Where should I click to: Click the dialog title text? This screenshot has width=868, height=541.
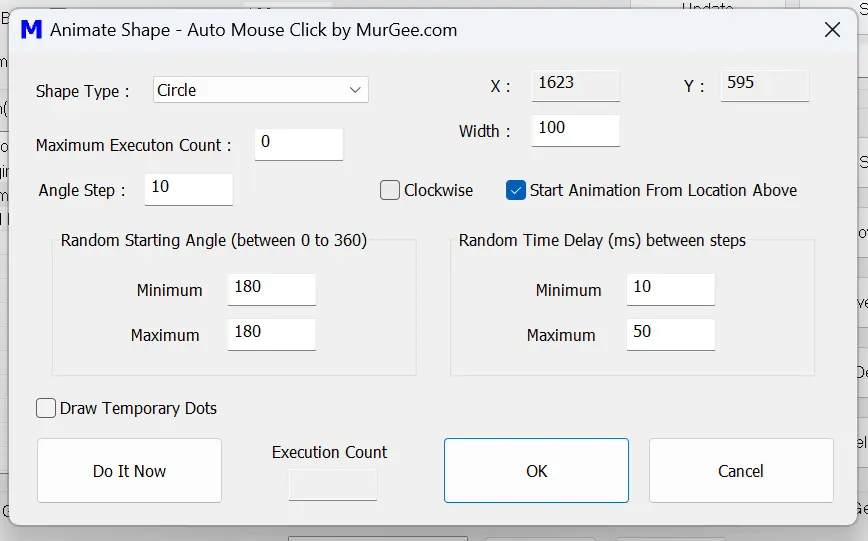pos(254,30)
